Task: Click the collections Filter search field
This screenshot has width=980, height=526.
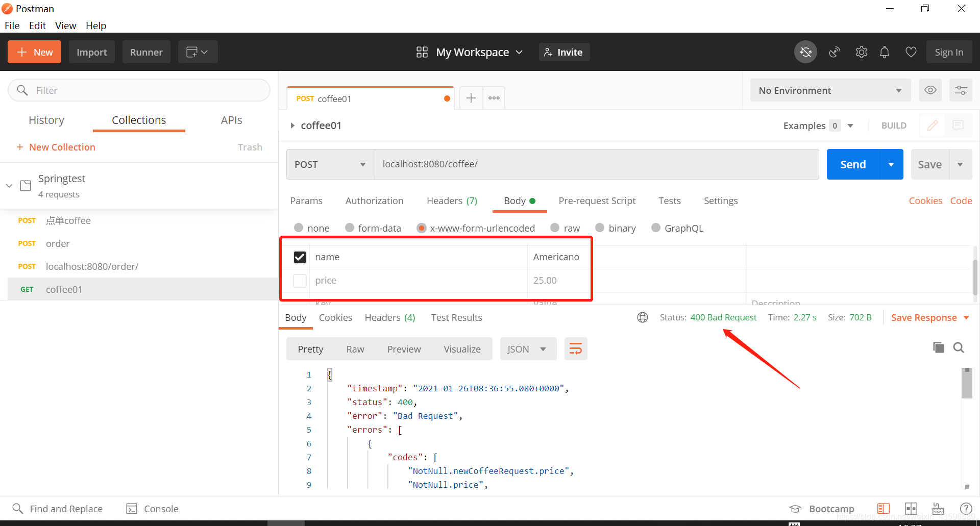Action: [139, 90]
